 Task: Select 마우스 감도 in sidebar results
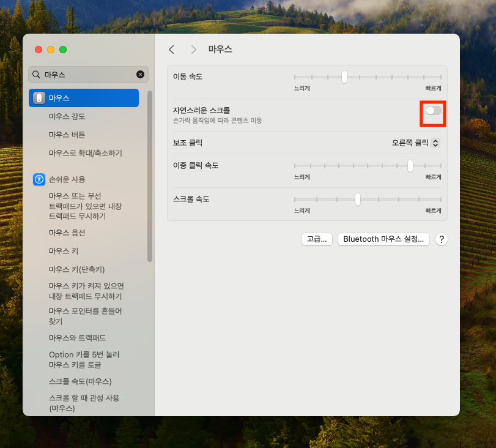pyautogui.click(x=67, y=116)
